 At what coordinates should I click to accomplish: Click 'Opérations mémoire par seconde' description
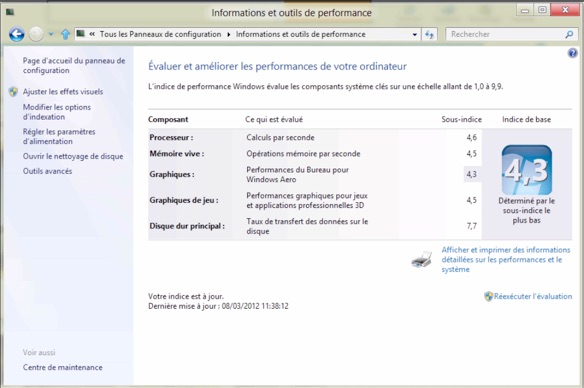click(x=303, y=153)
